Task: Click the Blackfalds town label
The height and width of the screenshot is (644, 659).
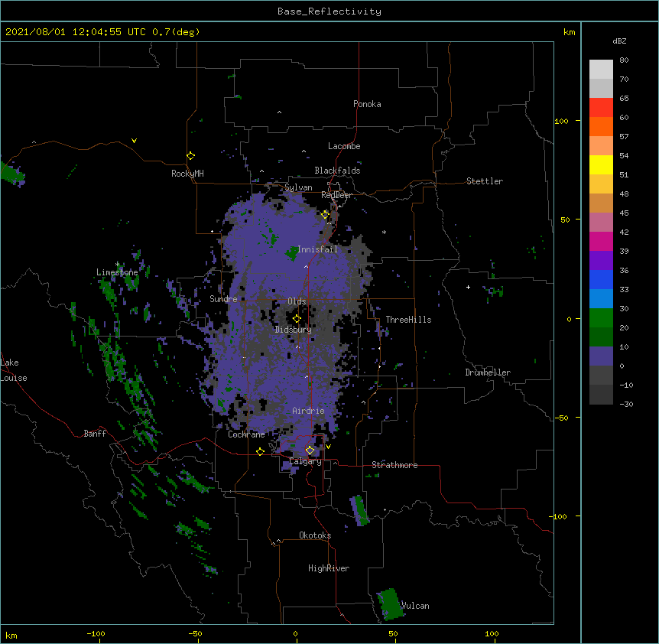Action: point(337,171)
